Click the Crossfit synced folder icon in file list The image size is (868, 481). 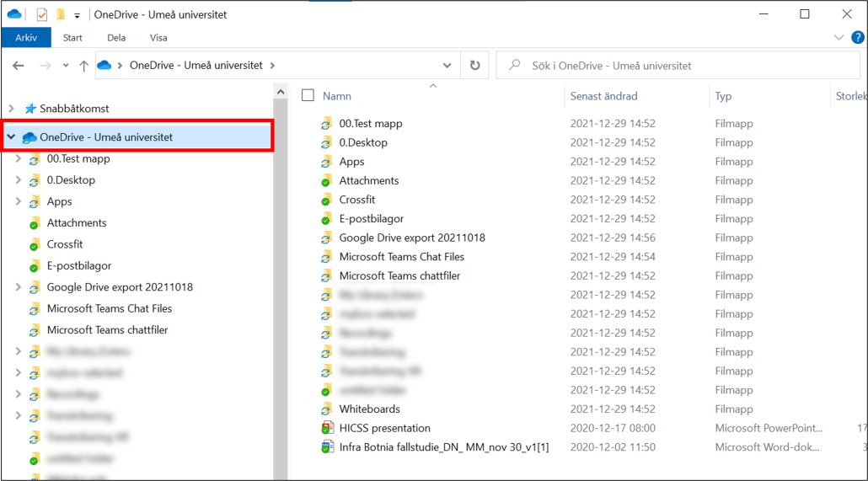tap(327, 200)
